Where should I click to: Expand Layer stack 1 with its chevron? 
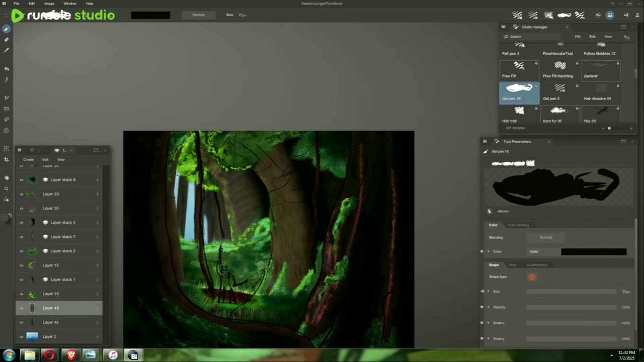[x=98, y=280]
